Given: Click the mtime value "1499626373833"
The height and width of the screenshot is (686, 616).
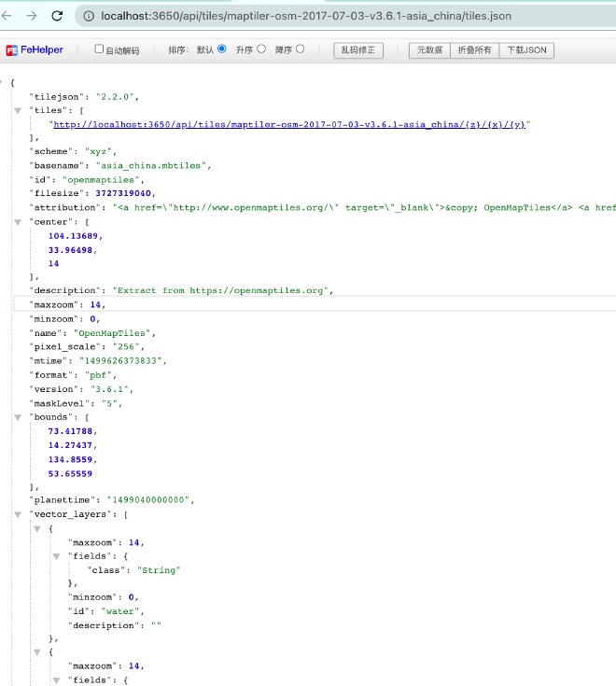Looking at the screenshot, I should 120,361.
